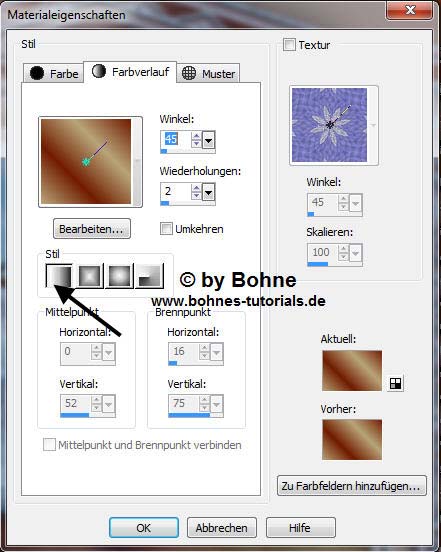Enable the Textur checkbox
Screen dimensions: 441x552
coord(289,45)
